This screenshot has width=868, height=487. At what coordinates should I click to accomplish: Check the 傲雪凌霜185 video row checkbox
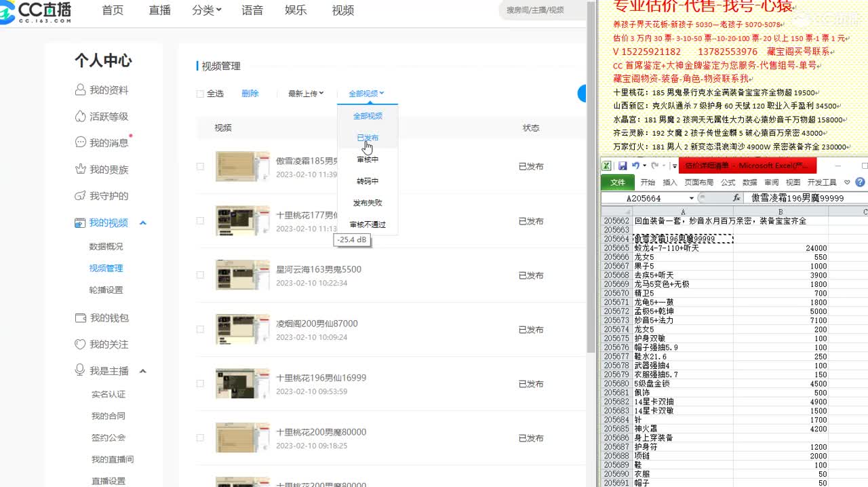pyautogui.click(x=200, y=166)
